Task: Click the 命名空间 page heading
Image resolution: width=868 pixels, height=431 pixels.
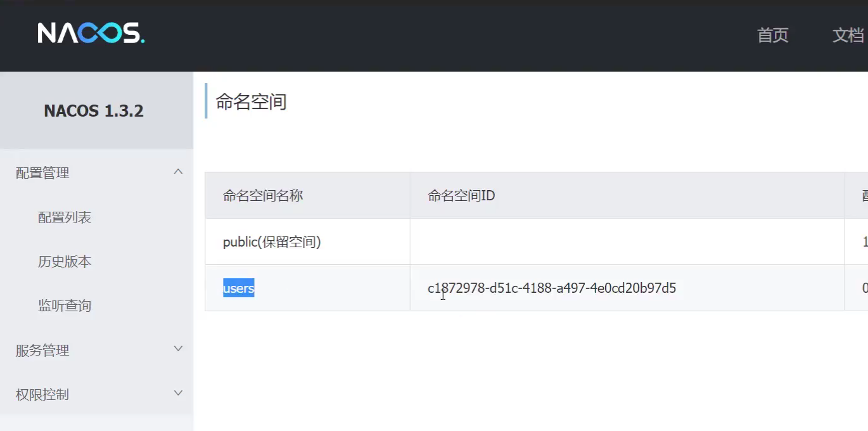Action: (x=251, y=101)
